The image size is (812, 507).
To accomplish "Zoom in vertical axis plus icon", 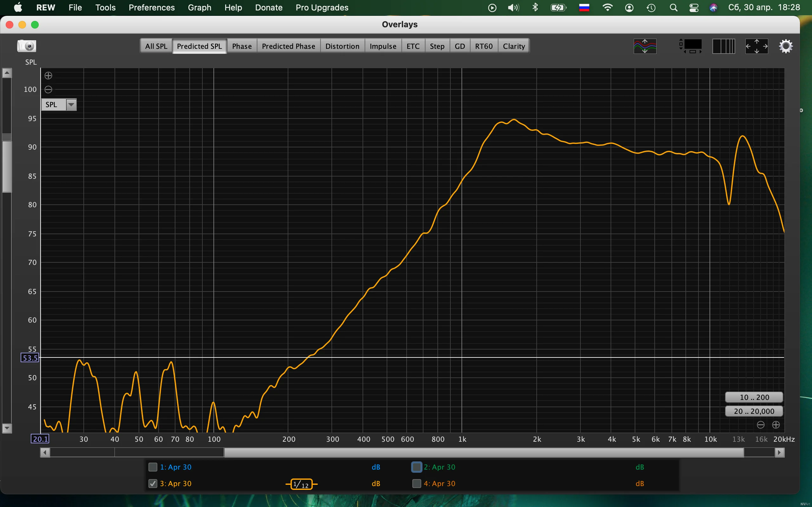I will click(x=48, y=75).
